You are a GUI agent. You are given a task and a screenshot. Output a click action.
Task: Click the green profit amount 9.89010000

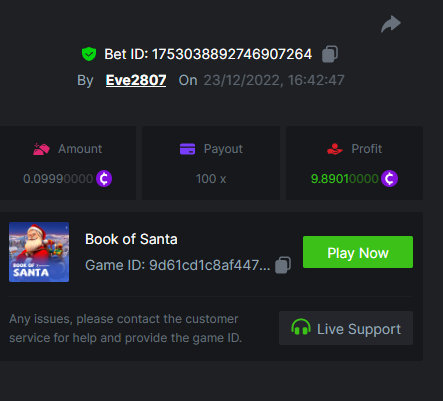pyautogui.click(x=345, y=179)
